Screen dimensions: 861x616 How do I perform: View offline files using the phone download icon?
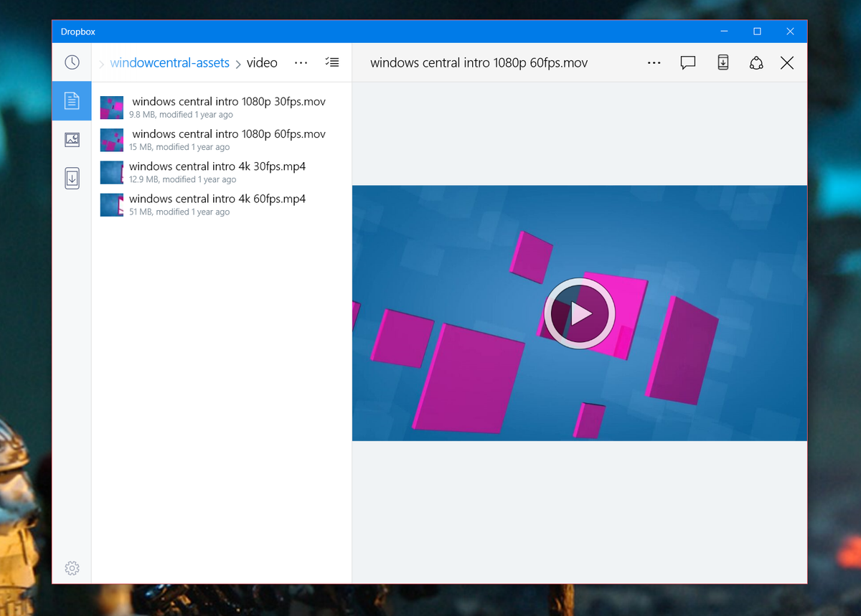point(72,178)
